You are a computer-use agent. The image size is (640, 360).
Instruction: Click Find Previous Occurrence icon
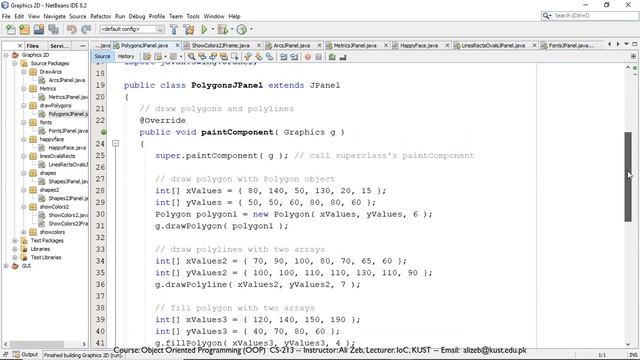pos(202,57)
